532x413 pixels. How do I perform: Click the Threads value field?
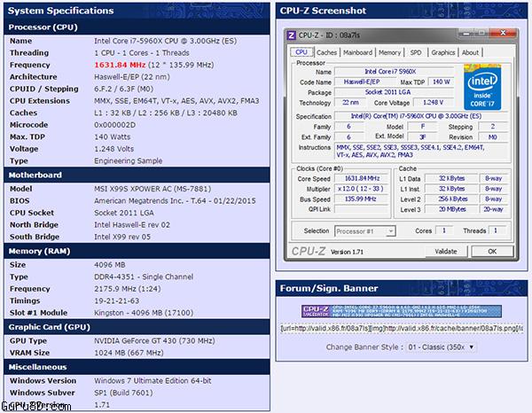(497, 230)
